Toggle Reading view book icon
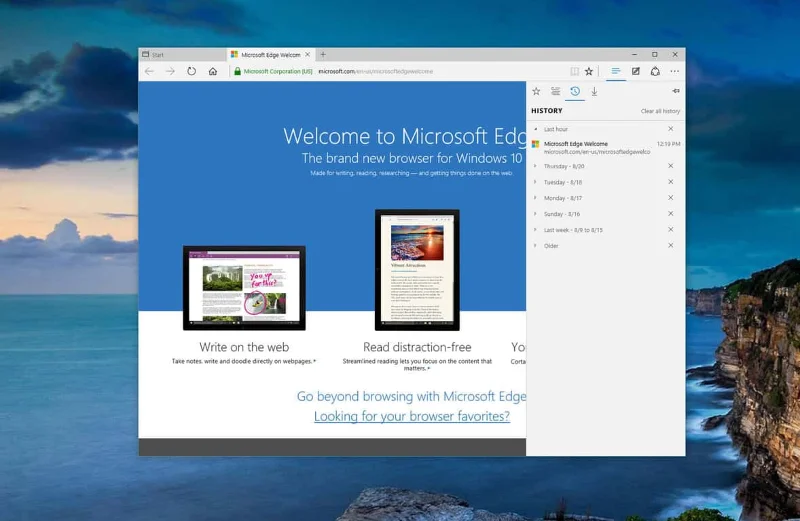Viewport: 800px width, 521px height. pos(574,71)
